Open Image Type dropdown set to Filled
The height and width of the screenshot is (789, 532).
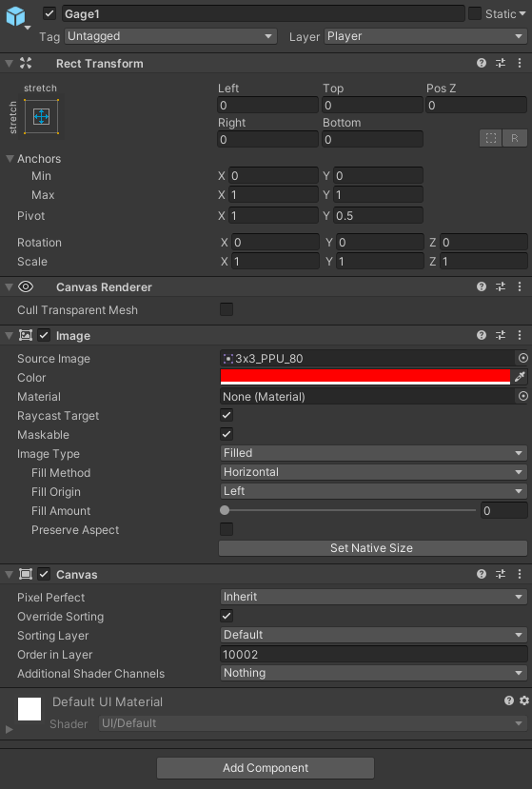coord(373,453)
